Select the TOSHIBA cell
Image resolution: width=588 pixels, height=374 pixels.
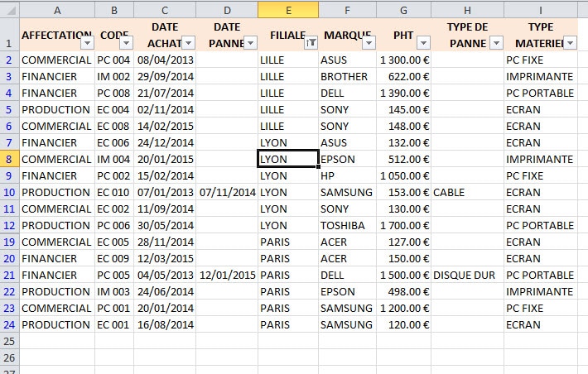[347, 226]
